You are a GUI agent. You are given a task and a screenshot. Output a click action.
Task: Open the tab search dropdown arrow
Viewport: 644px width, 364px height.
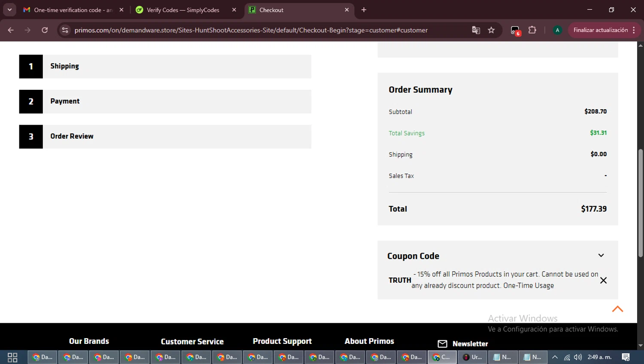click(x=9, y=9)
